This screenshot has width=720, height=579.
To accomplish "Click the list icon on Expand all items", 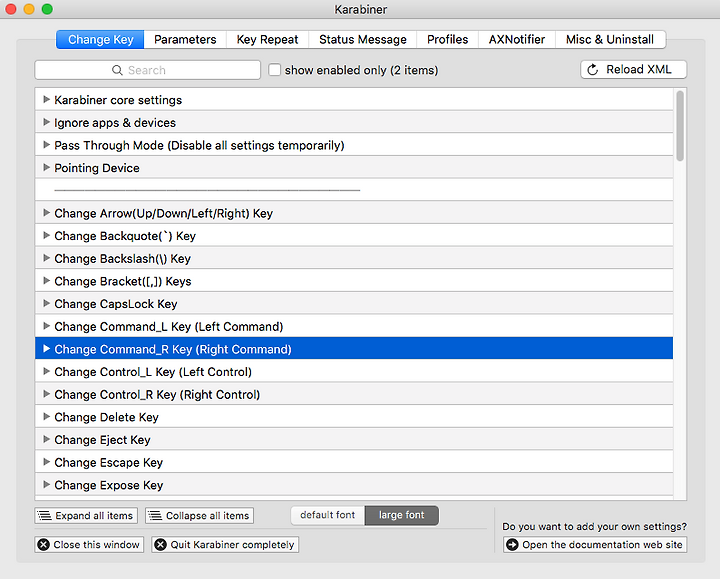I will [44, 516].
